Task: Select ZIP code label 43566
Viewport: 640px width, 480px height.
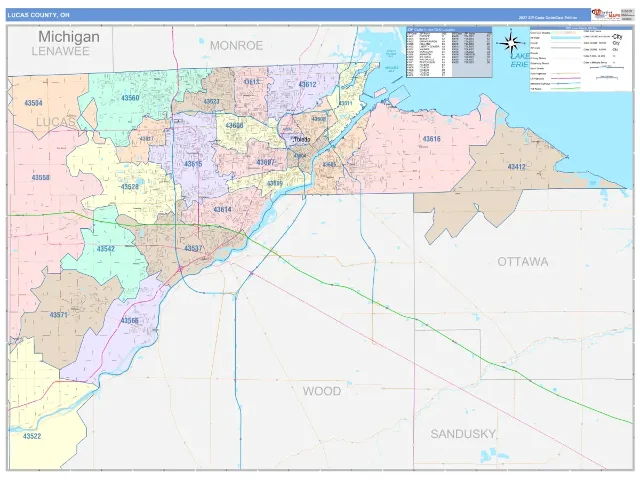Action: pos(129,320)
